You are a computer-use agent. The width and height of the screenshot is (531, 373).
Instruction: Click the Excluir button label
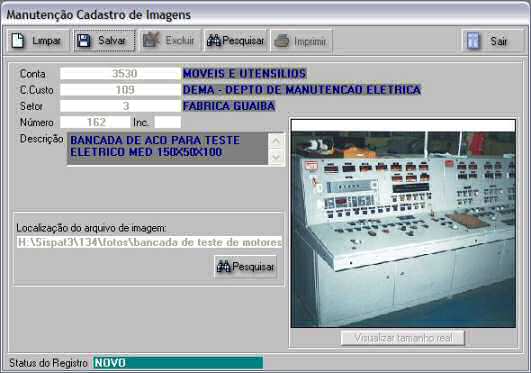(x=180, y=41)
